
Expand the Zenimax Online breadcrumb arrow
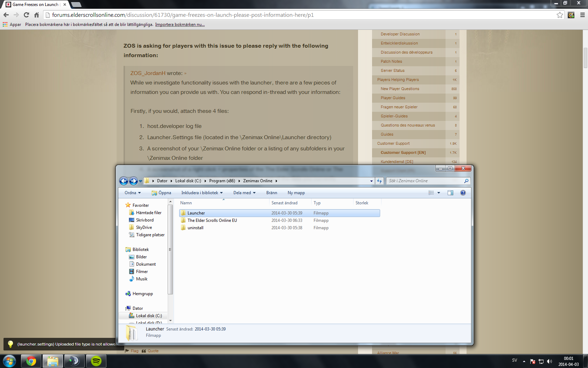(x=276, y=181)
